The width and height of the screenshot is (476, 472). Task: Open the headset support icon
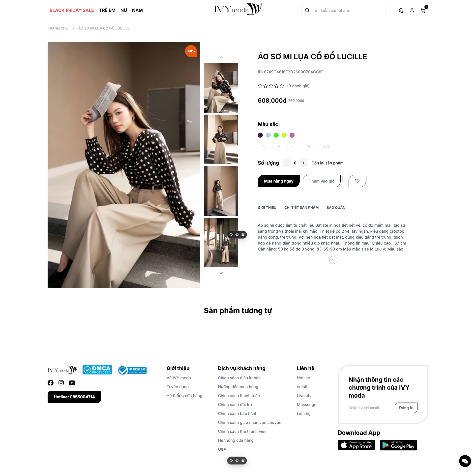(x=401, y=10)
